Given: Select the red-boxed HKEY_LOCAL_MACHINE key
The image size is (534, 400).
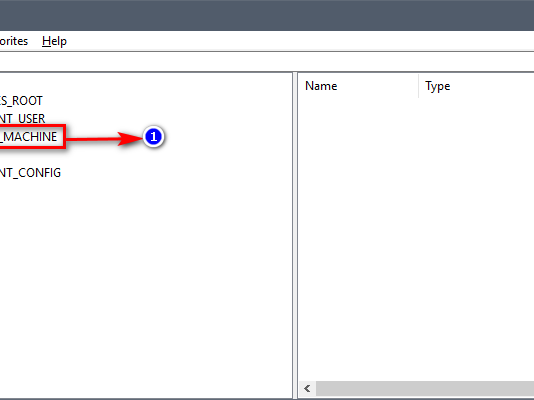Looking at the screenshot, I should tap(29, 137).
